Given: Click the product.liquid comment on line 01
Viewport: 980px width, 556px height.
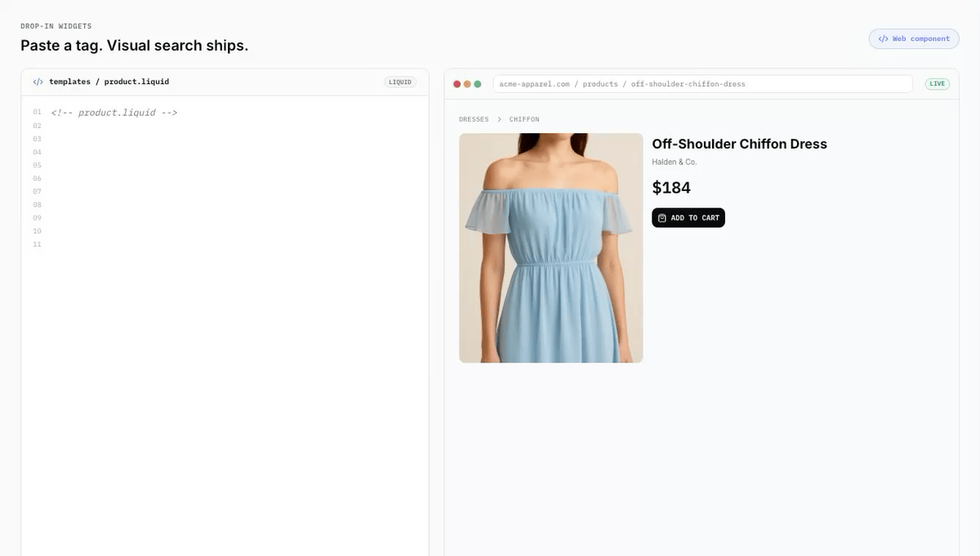Looking at the screenshot, I should point(114,113).
